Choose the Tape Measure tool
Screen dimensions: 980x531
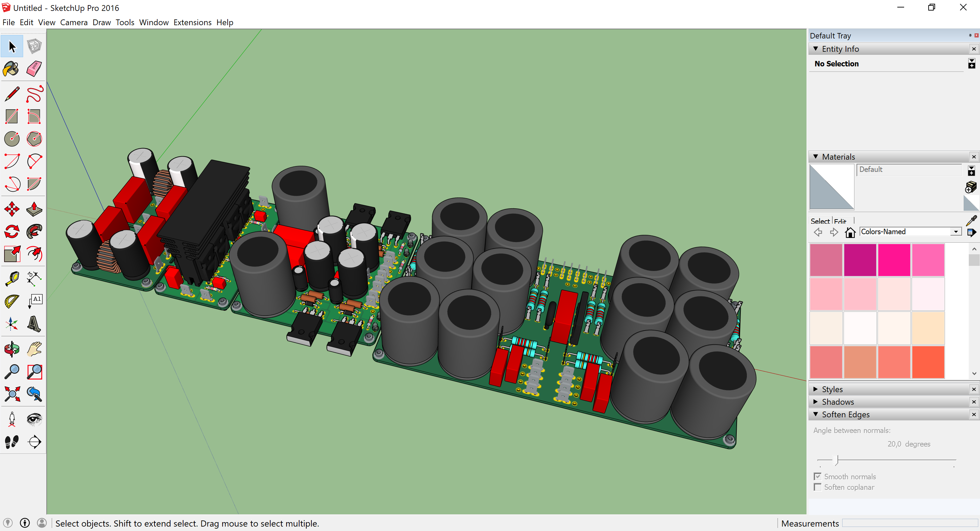tap(12, 279)
